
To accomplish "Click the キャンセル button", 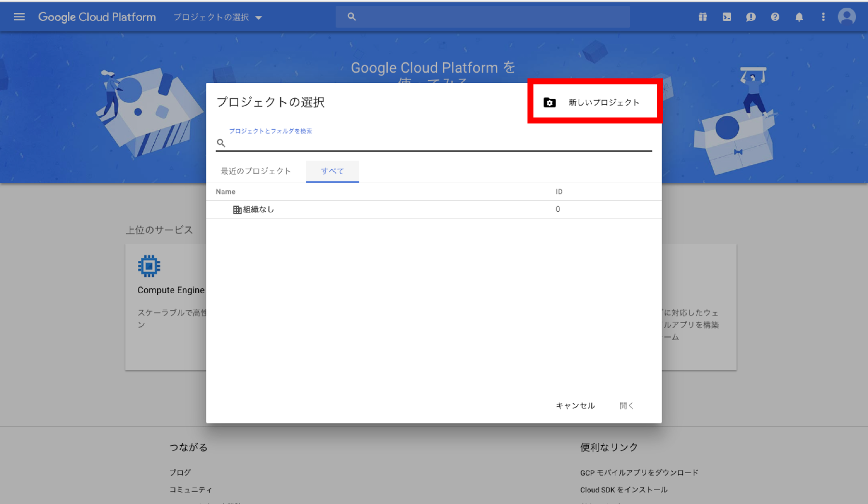I will (x=575, y=406).
